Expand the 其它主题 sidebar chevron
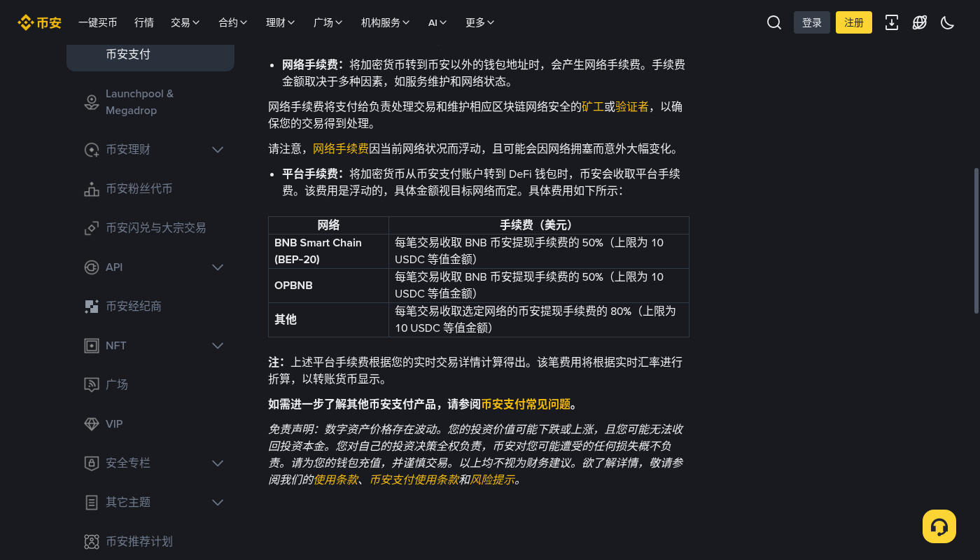The height and width of the screenshot is (560, 980). 218,503
